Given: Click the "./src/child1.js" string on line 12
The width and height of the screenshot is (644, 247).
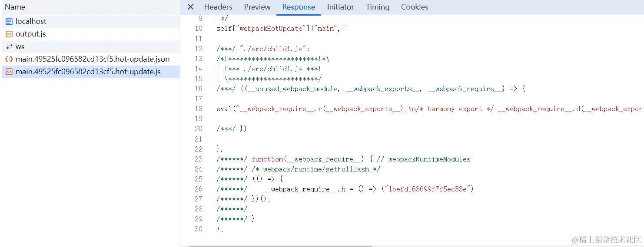Looking at the screenshot, I should tap(273, 49).
